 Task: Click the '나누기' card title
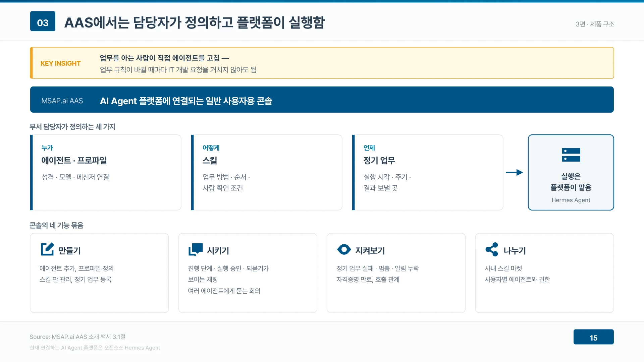pos(515,250)
